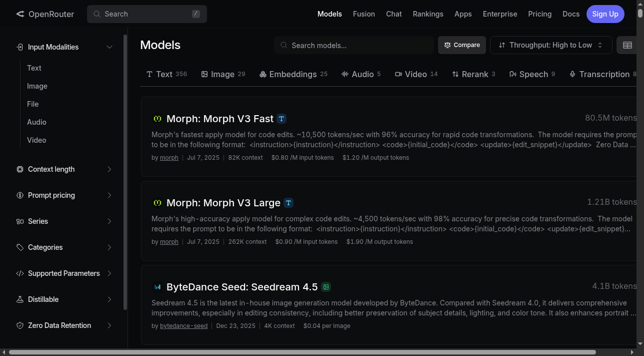Click the Series sidebar icon
644x356 pixels.
(x=20, y=221)
